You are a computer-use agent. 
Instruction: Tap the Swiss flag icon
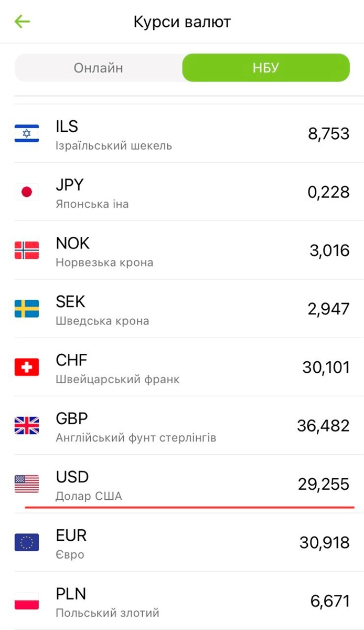tap(27, 367)
